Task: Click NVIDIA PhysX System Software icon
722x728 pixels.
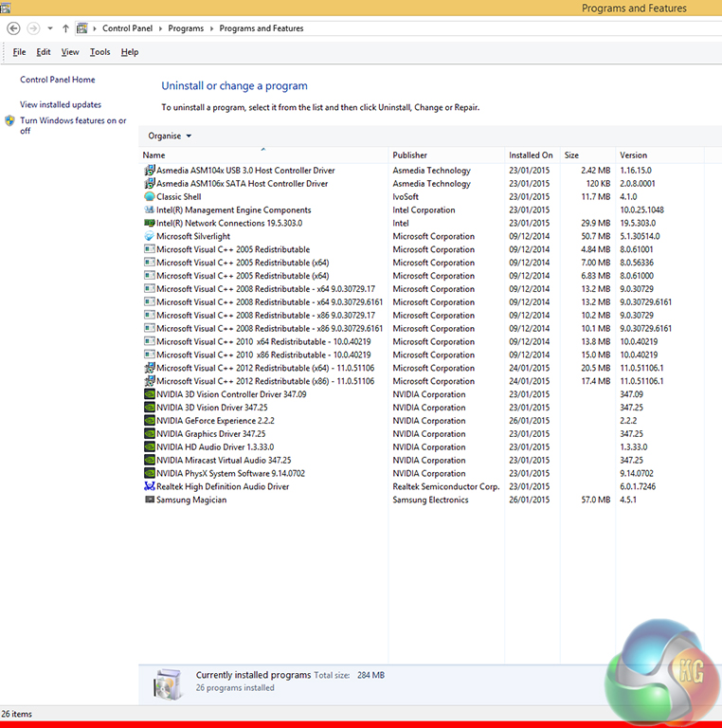Action: point(150,473)
